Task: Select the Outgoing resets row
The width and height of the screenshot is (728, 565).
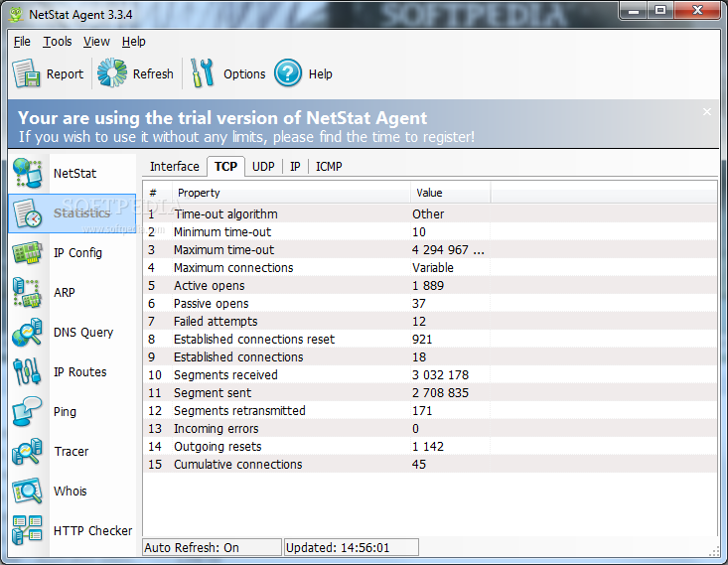Action: [430, 446]
